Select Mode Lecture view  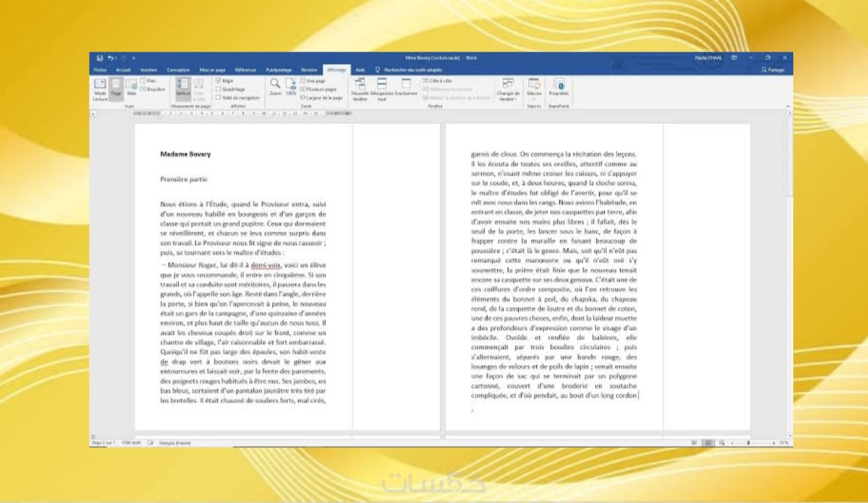(x=101, y=89)
